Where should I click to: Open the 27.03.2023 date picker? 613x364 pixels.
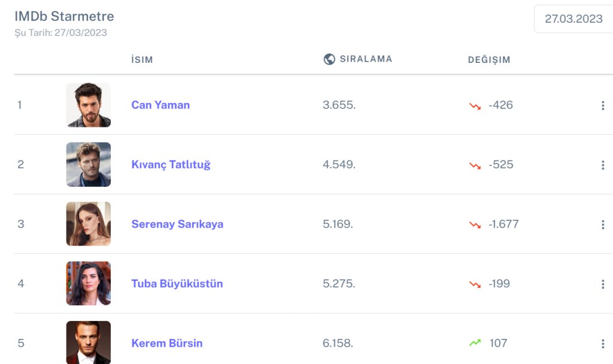point(573,19)
